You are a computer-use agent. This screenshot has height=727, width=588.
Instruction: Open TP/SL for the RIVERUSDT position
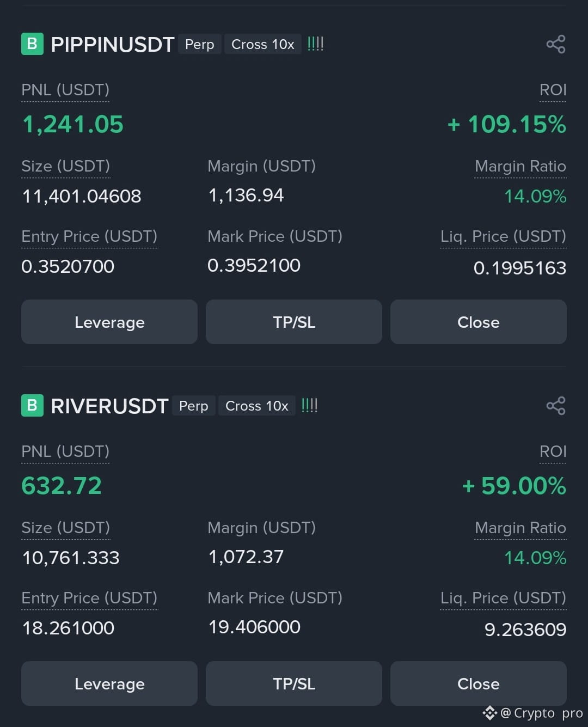click(294, 683)
